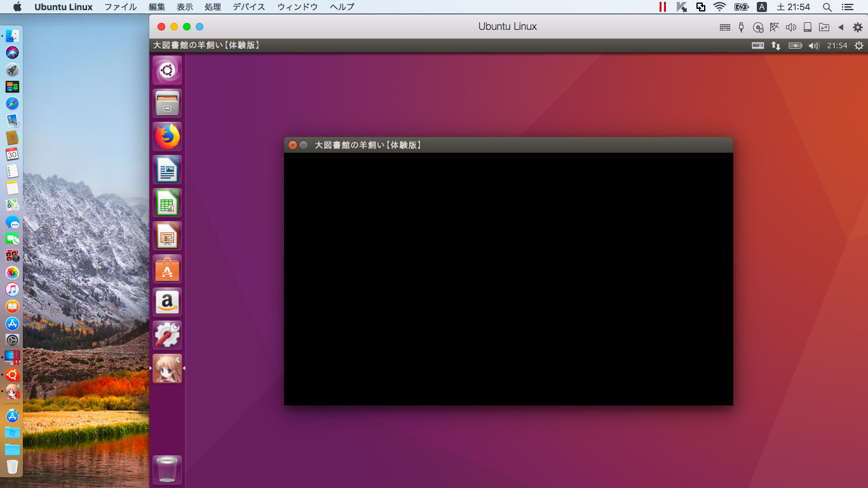This screenshot has width=868, height=488.
Task: Collapse the Parallels toolbar icons with arrow
Action: click(841, 27)
